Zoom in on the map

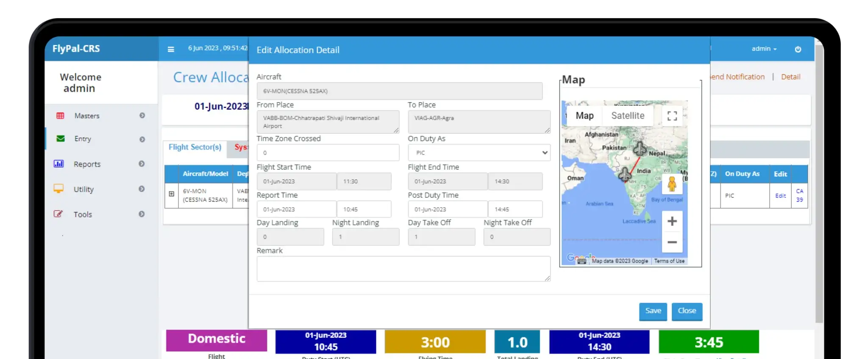[x=672, y=221]
